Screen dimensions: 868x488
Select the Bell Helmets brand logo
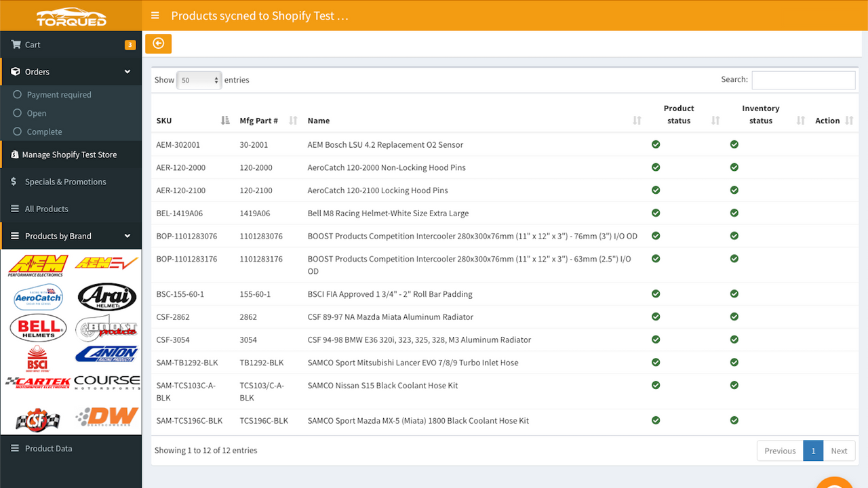pyautogui.click(x=38, y=328)
